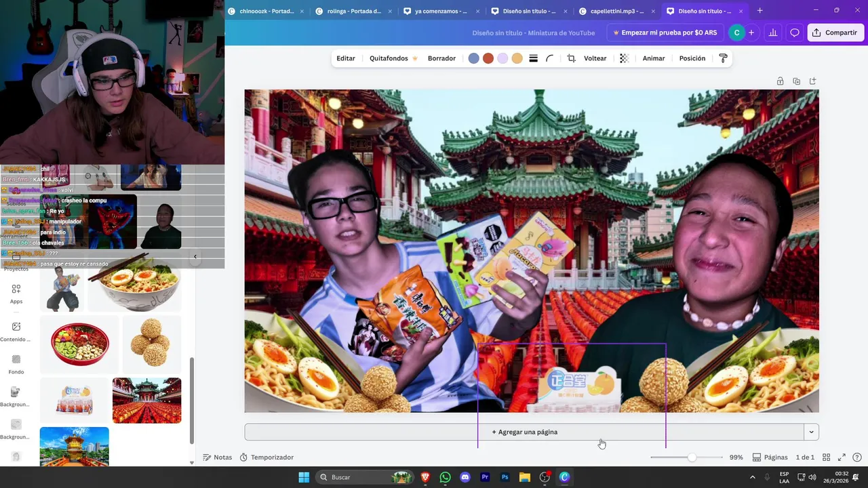
Task: Expand the page options chevron dropdown
Action: point(811,432)
